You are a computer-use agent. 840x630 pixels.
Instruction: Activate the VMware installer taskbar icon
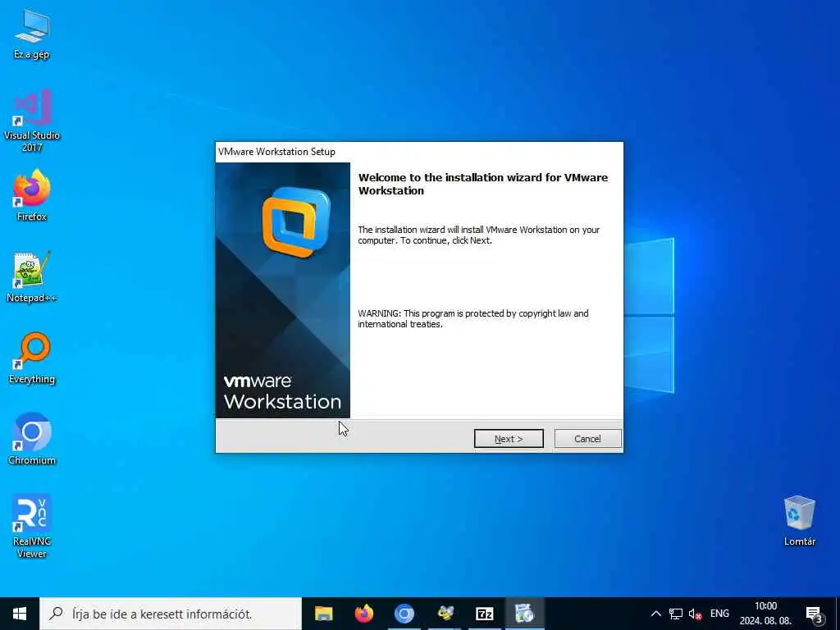[x=525, y=614]
